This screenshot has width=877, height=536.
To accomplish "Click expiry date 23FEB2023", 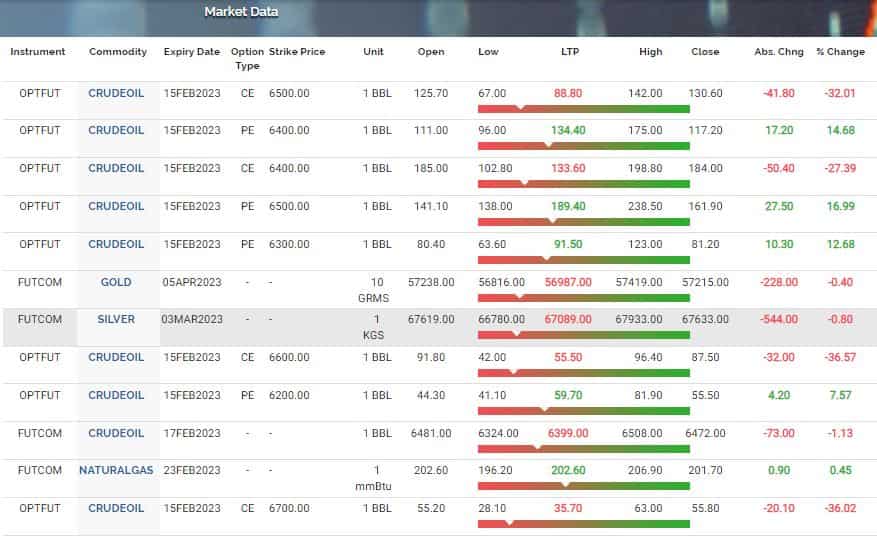I will 192,470.
